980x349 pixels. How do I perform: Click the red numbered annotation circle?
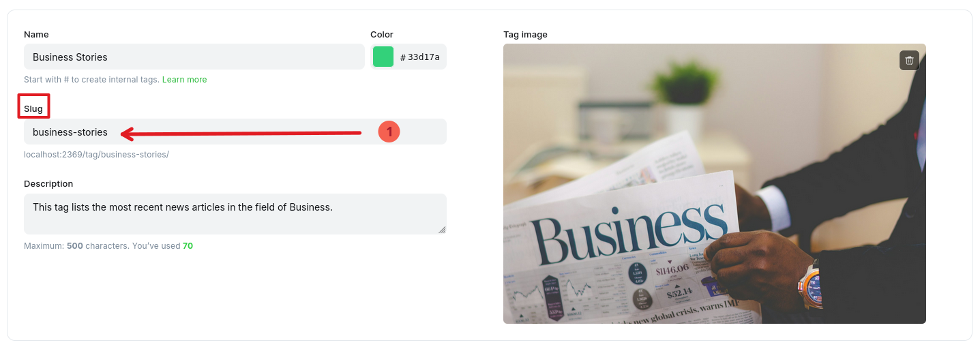[389, 132]
